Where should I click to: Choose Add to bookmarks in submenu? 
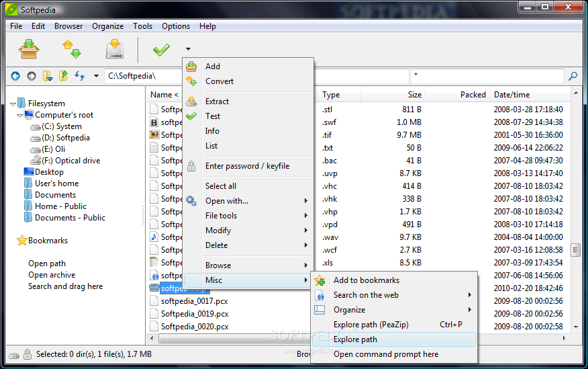(x=394, y=280)
